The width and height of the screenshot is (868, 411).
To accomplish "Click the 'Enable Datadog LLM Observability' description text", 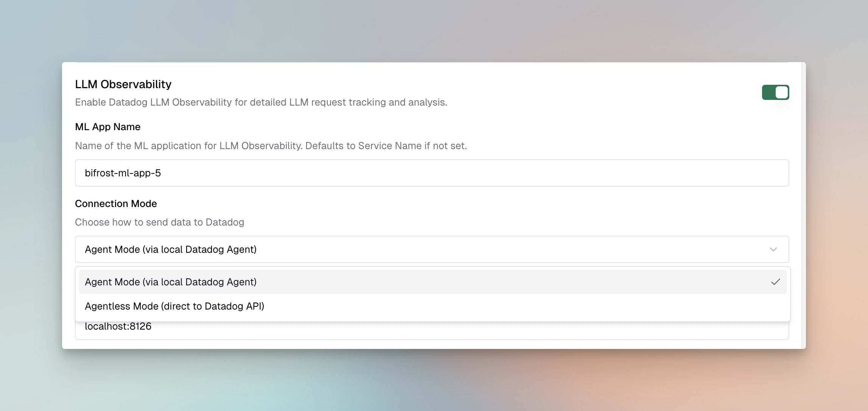I will [261, 102].
